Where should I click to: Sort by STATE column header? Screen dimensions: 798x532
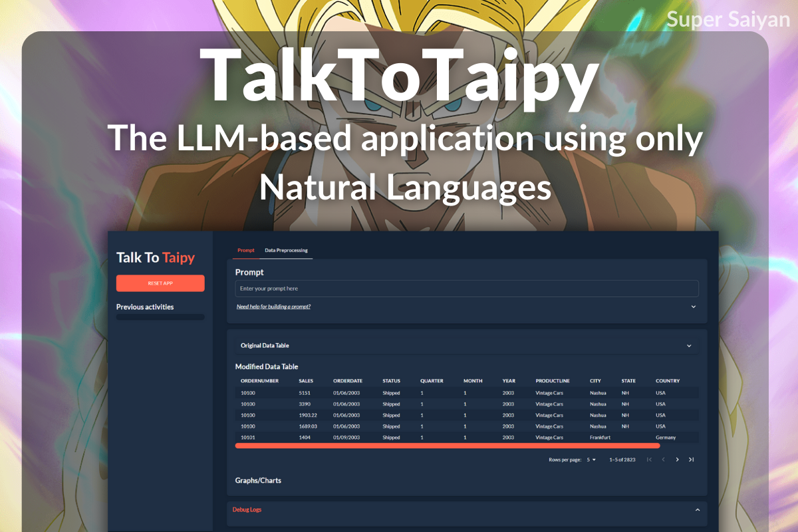[628, 381]
